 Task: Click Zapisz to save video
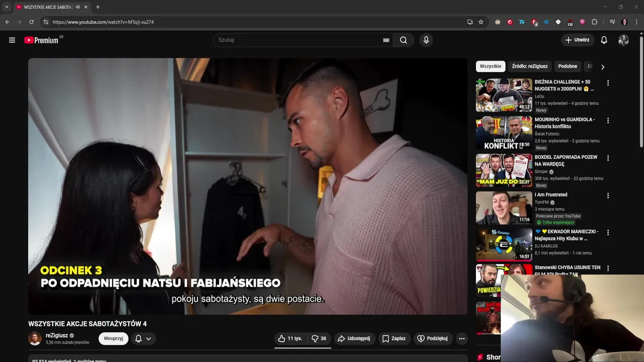[394, 338]
